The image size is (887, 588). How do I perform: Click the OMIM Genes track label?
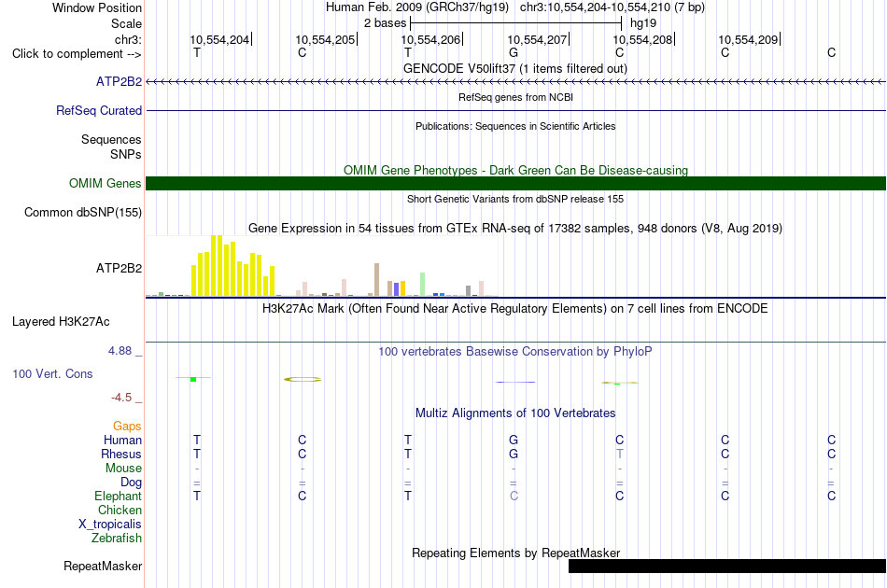[x=106, y=183]
